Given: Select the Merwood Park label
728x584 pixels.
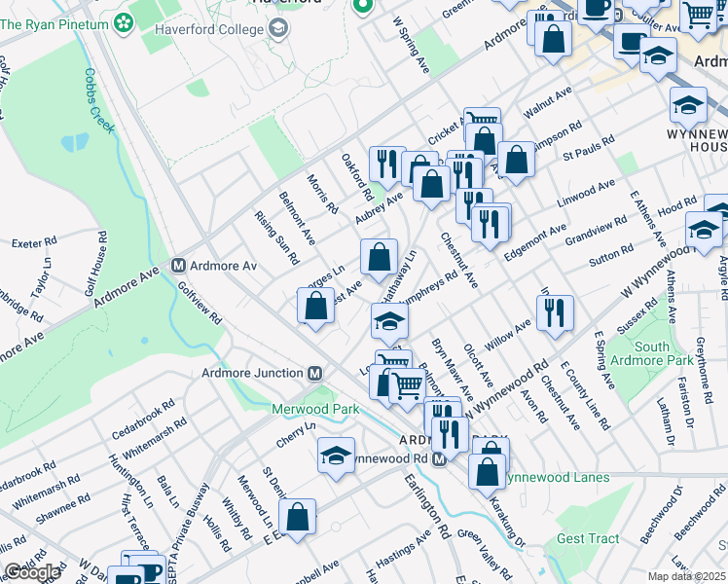Looking at the screenshot, I should coord(315,409).
